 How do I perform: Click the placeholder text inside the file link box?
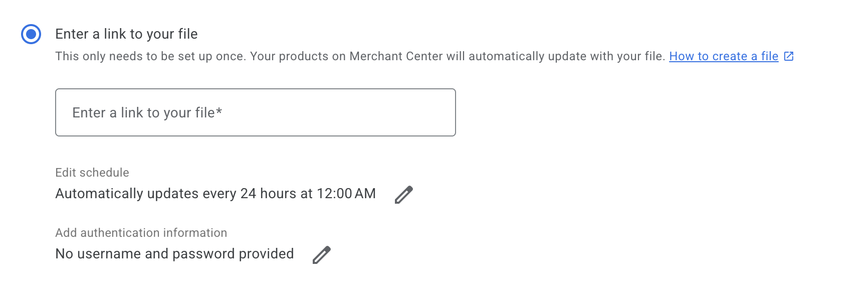click(x=143, y=113)
